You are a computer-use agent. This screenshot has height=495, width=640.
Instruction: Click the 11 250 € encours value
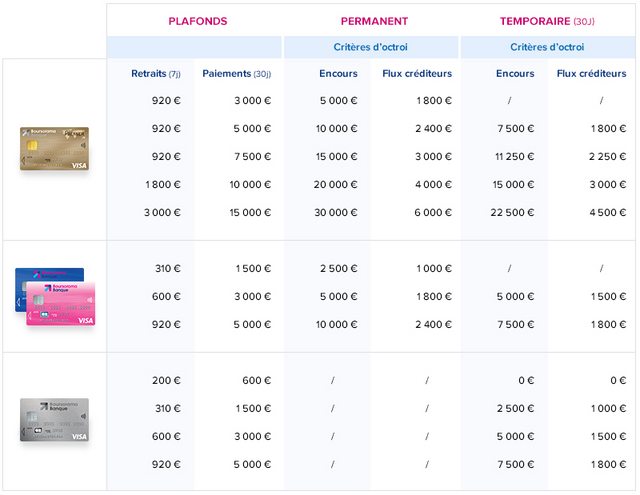pyautogui.click(x=514, y=156)
